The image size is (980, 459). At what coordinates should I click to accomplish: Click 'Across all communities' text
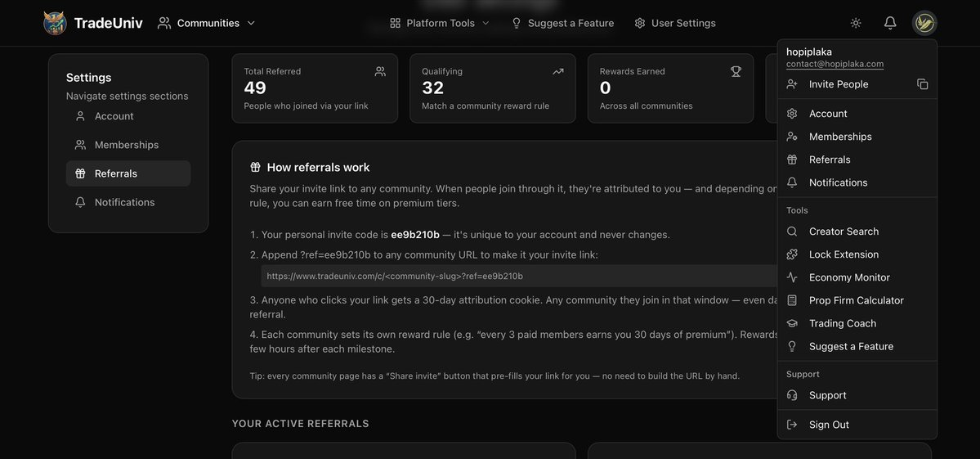[x=647, y=106]
